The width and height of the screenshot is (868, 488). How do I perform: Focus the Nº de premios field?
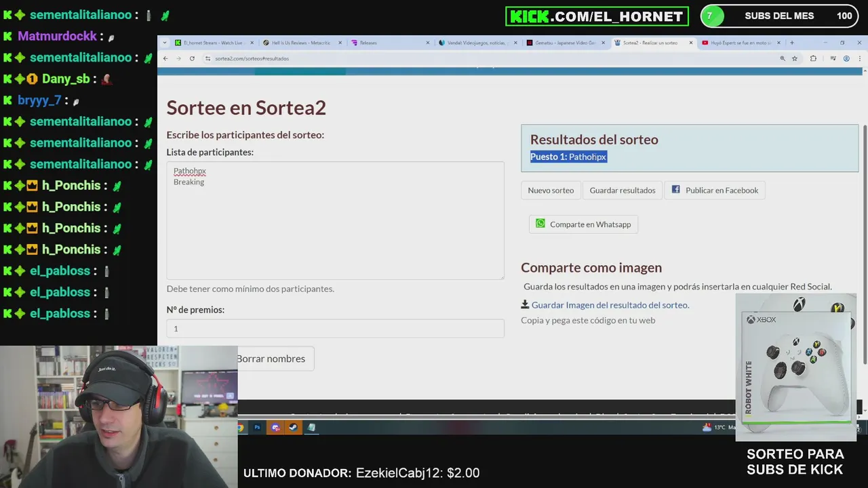[x=335, y=328]
